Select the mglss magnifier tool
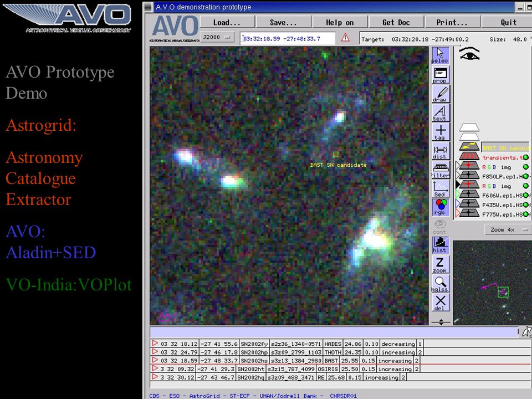 (x=441, y=283)
